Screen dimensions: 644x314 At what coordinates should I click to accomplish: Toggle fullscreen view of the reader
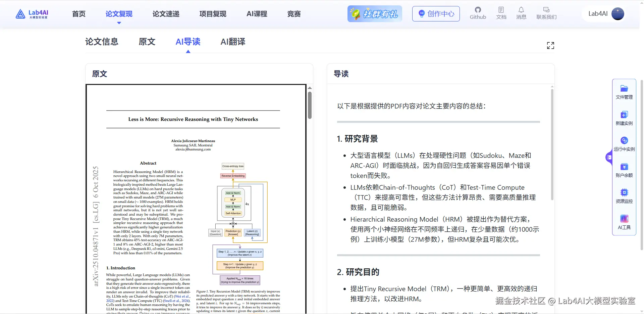[x=550, y=45]
